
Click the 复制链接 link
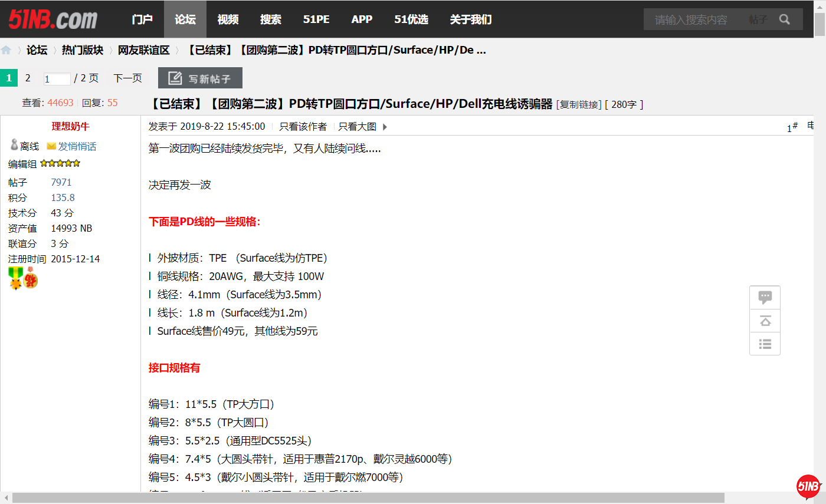578,105
